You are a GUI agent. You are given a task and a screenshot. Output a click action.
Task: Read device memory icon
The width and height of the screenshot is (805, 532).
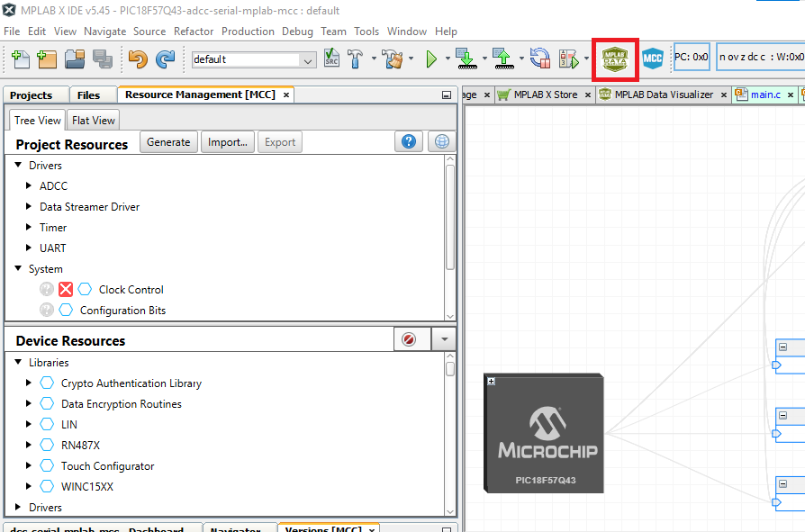503,59
